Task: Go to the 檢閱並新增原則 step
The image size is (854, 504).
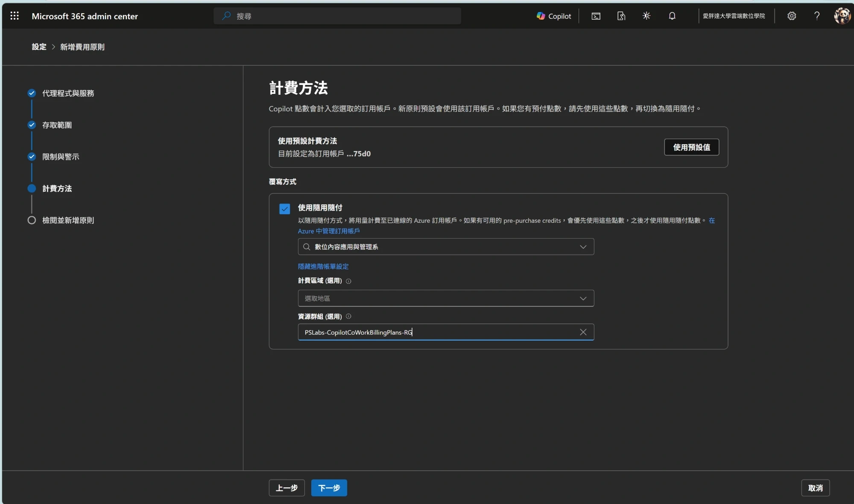Action: tap(61, 220)
